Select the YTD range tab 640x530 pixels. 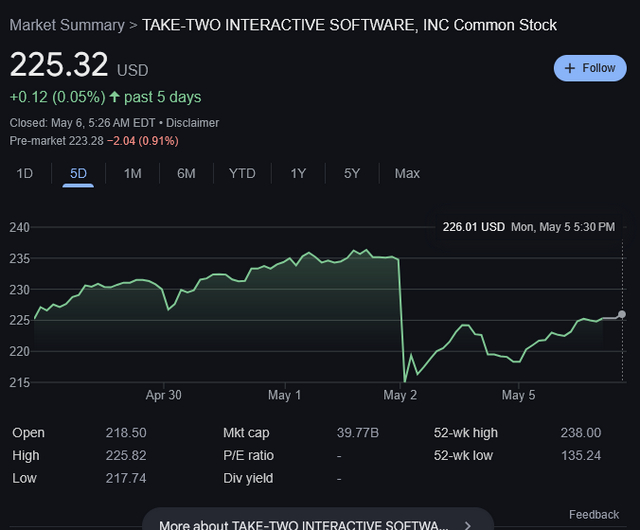[242, 174]
